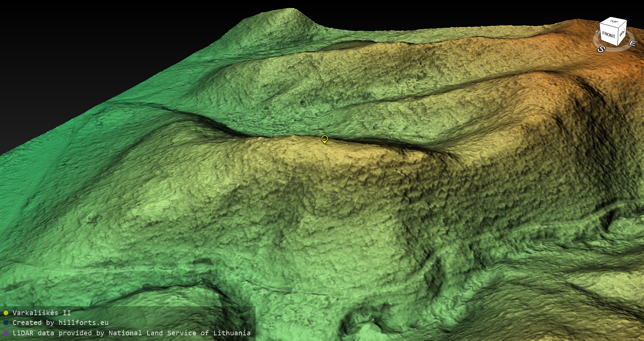644x341 pixels.
Task: Click the S compass letter
Action: point(601,50)
